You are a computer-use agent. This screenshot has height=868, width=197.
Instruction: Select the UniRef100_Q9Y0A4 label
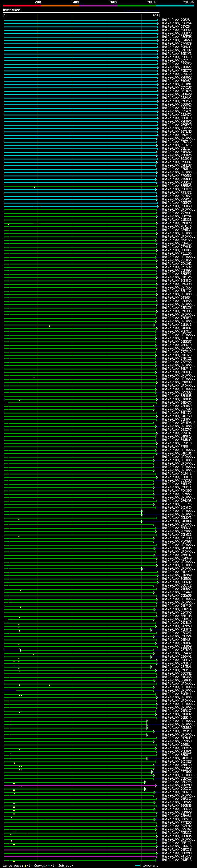click(176, 213)
